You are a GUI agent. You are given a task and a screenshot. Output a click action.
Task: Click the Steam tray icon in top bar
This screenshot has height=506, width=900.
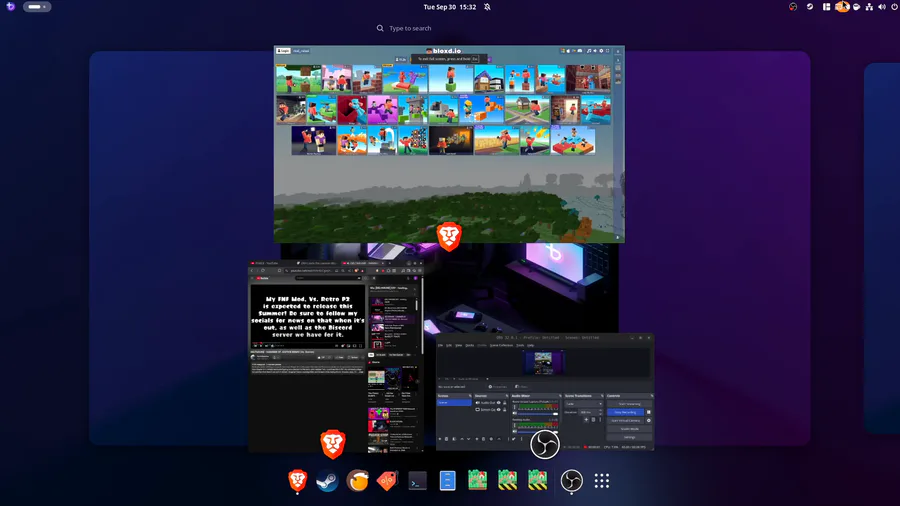click(x=810, y=7)
